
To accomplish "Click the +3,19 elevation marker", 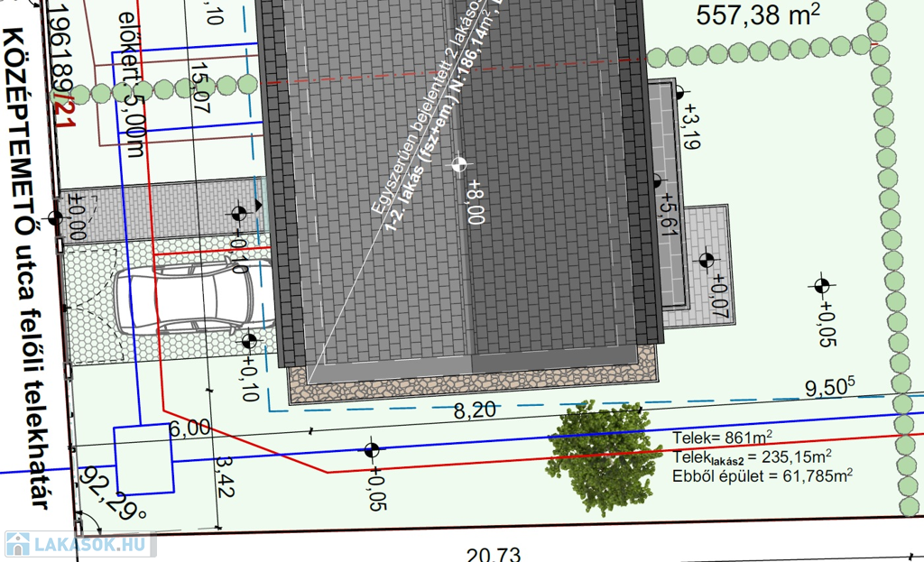I will click(x=679, y=92).
